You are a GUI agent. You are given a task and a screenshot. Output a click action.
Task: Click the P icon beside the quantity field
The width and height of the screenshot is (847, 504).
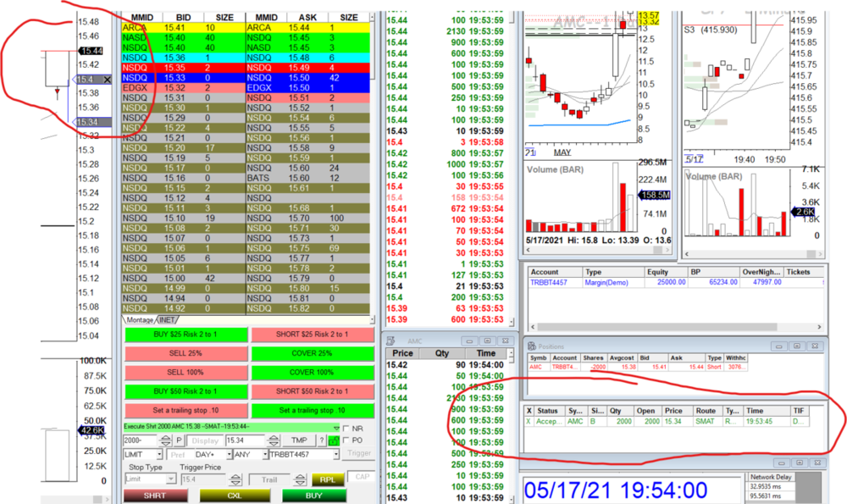point(180,439)
